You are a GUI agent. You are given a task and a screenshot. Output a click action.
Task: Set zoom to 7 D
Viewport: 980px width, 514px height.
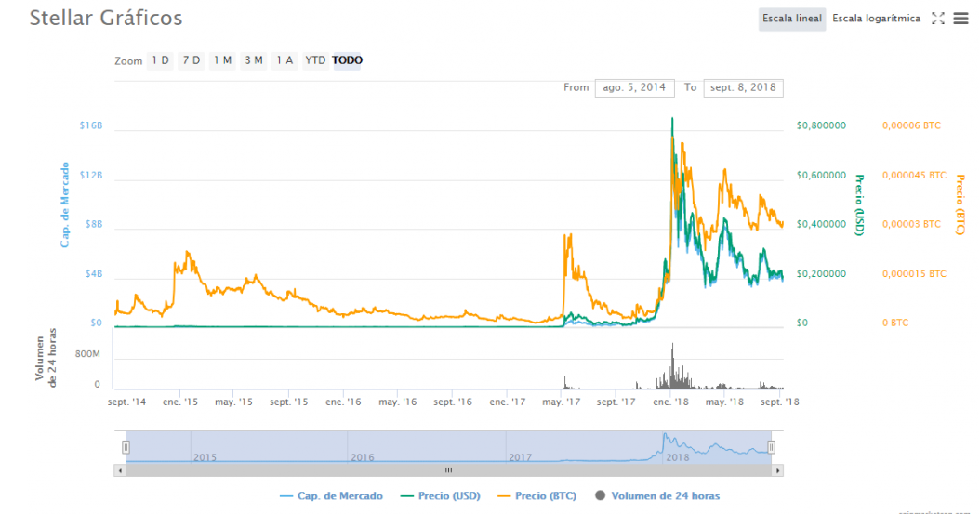[192, 60]
